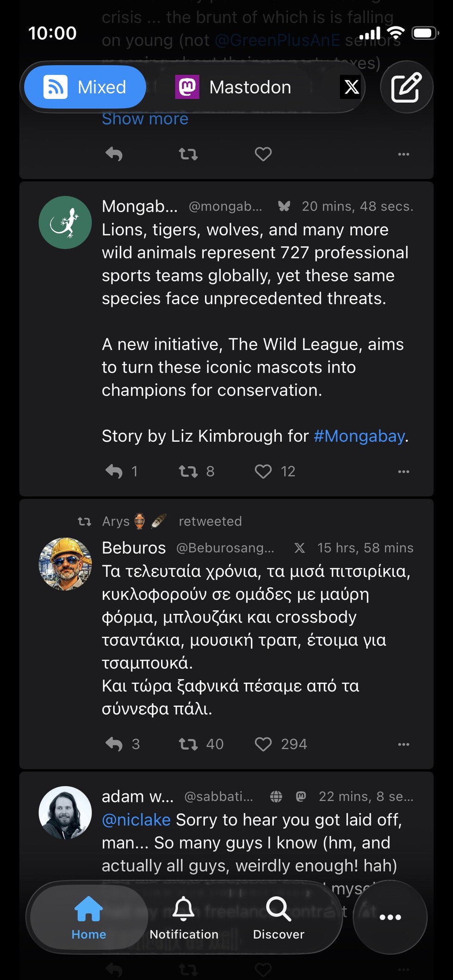Open Discover search tab
The height and width of the screenshot is (980, 453).
coord(279,918)
